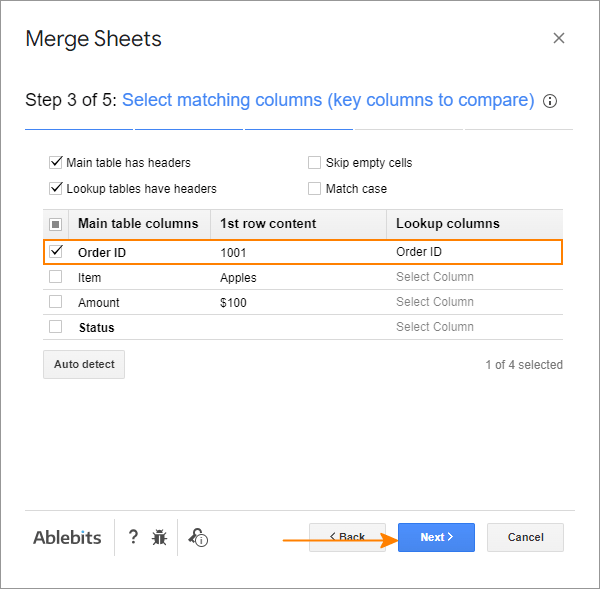Click the Amount column name
Viewport: 600px width, 589px height.
tap(99, 303)
